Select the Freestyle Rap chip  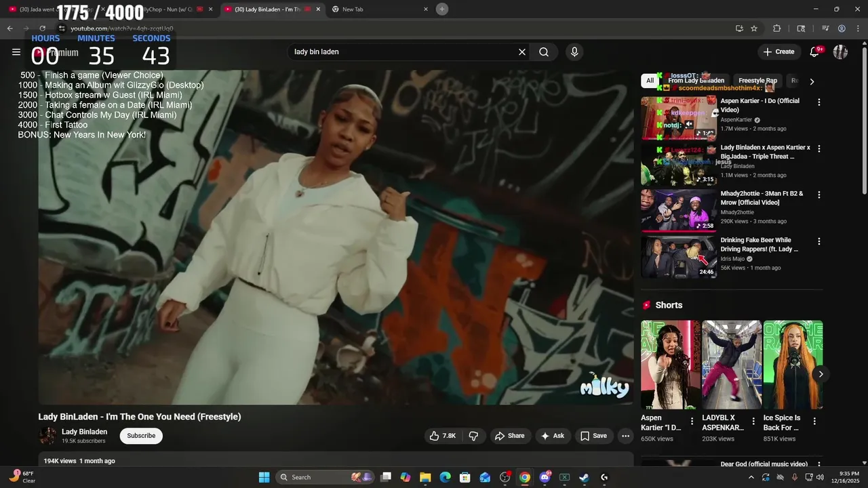(757, 81)
